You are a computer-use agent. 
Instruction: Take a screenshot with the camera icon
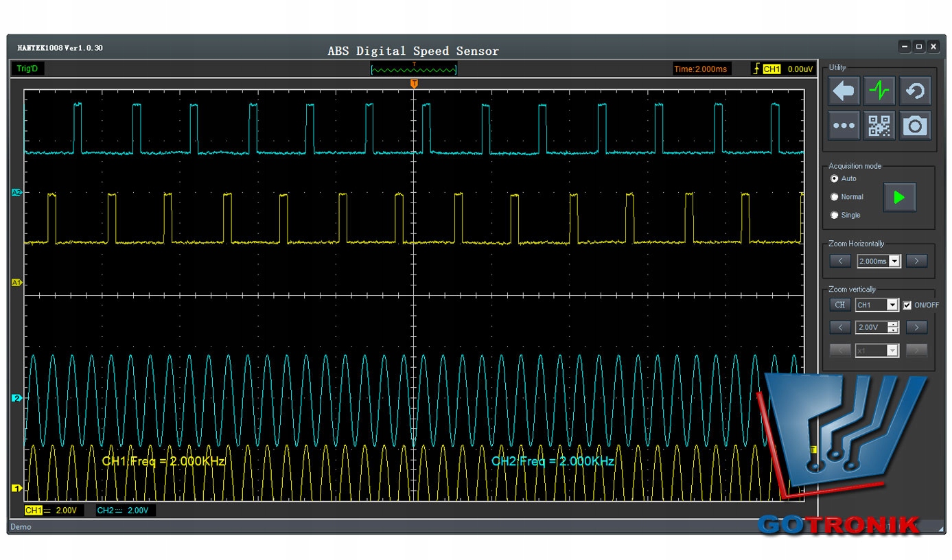(x=915, y=126)
